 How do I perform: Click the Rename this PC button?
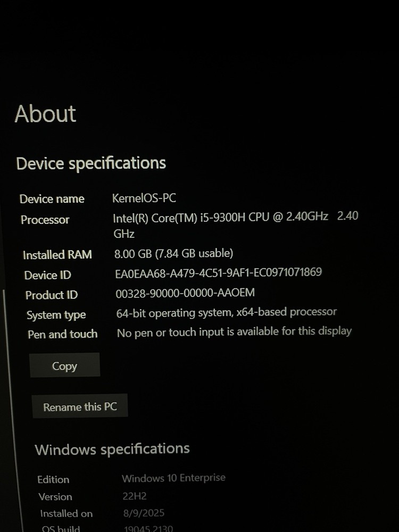80,406
